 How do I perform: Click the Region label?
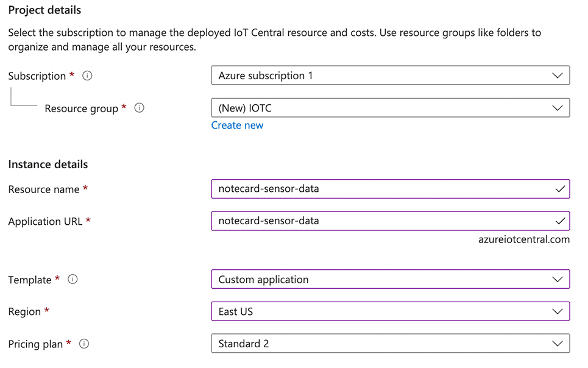pos(24,312)
